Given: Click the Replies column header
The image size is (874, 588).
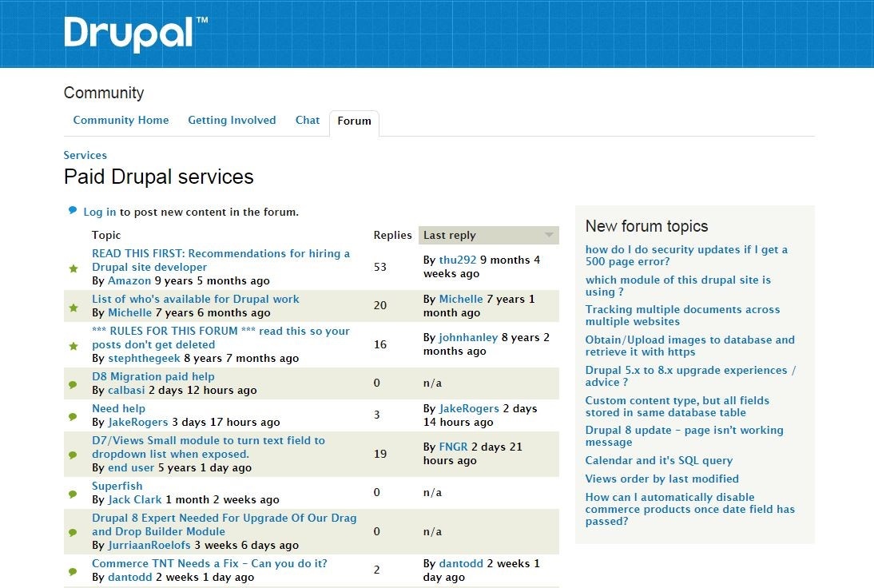Looking at the screenshot, I should pyautogui.click(x=392, y=235).
